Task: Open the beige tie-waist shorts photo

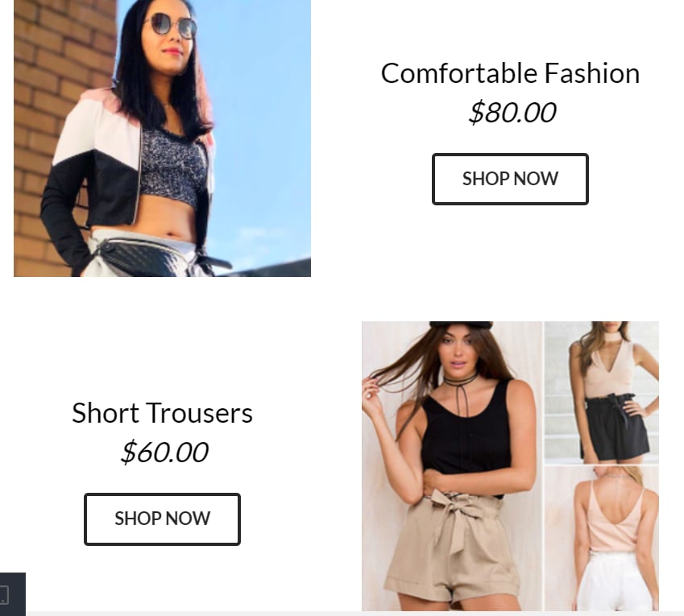Action: pyautogui.click(x=452, y=466)
